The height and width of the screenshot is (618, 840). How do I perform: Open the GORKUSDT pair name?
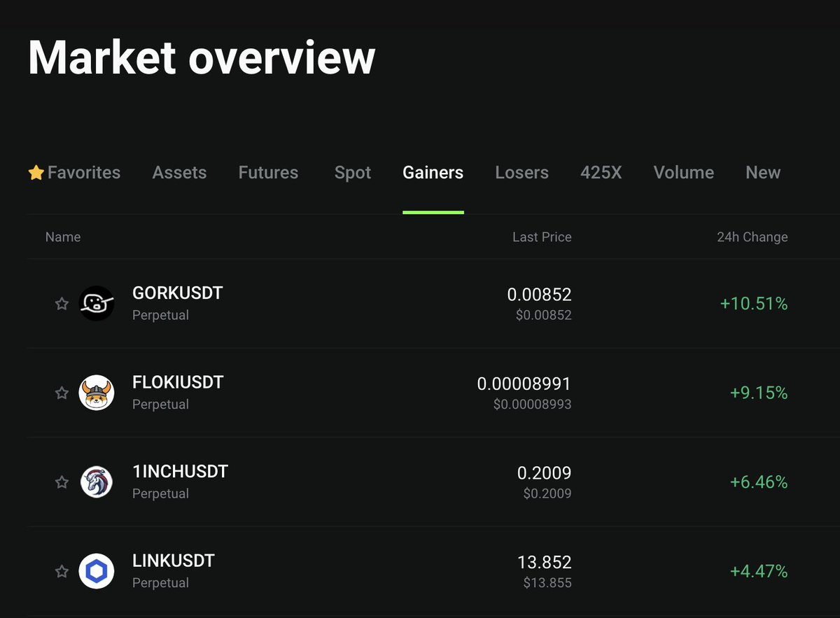(x=178, y=293)
